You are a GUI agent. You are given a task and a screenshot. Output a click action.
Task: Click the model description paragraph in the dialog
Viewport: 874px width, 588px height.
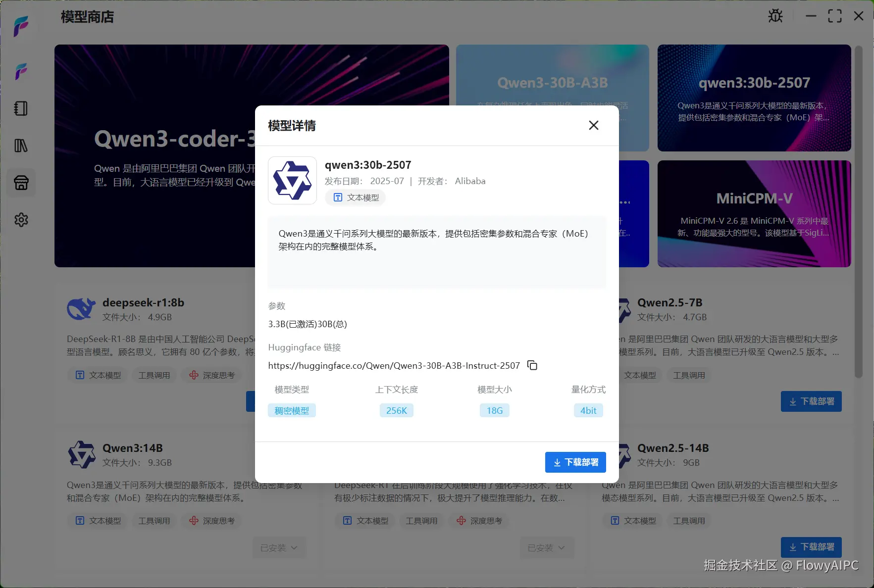tap(433, 240)
